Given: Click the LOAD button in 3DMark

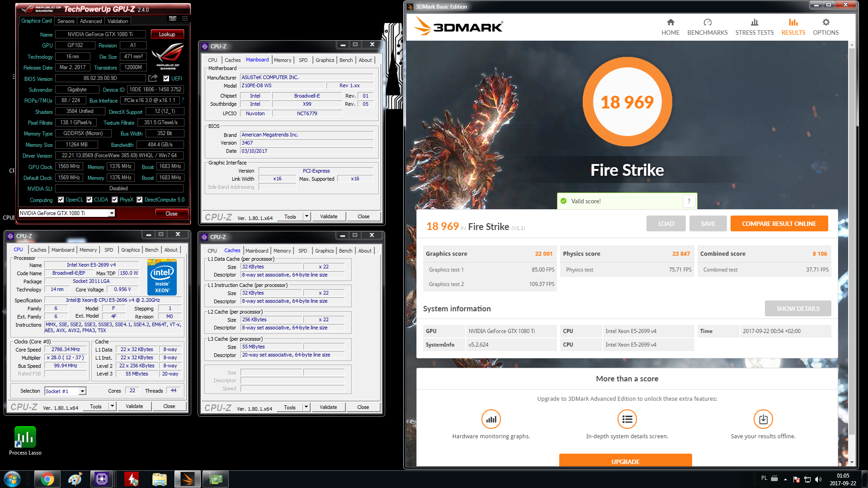Looking at the screenshot, I should point(666,224).
